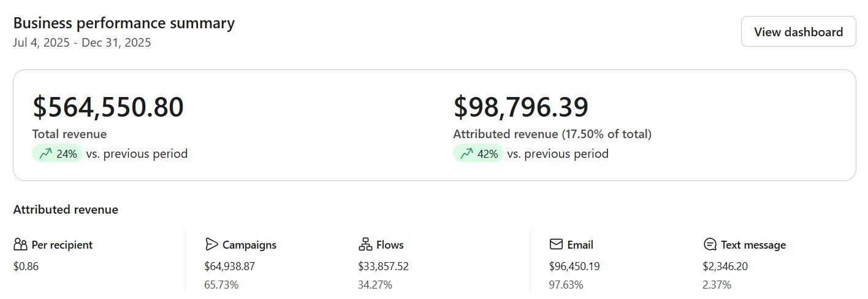Click the $64,938.87 campaigns value
The height and width of the screenshot is (299, 868).
click(230, 266)
